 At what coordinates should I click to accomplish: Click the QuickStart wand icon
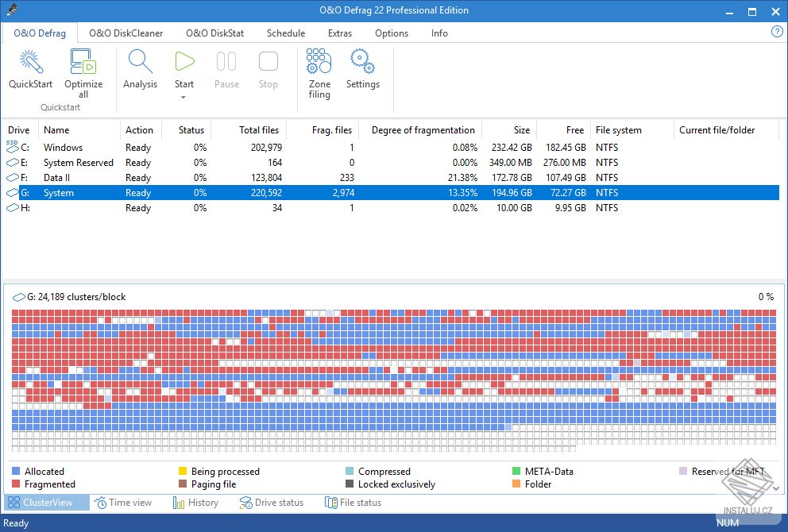click(30, 62)
